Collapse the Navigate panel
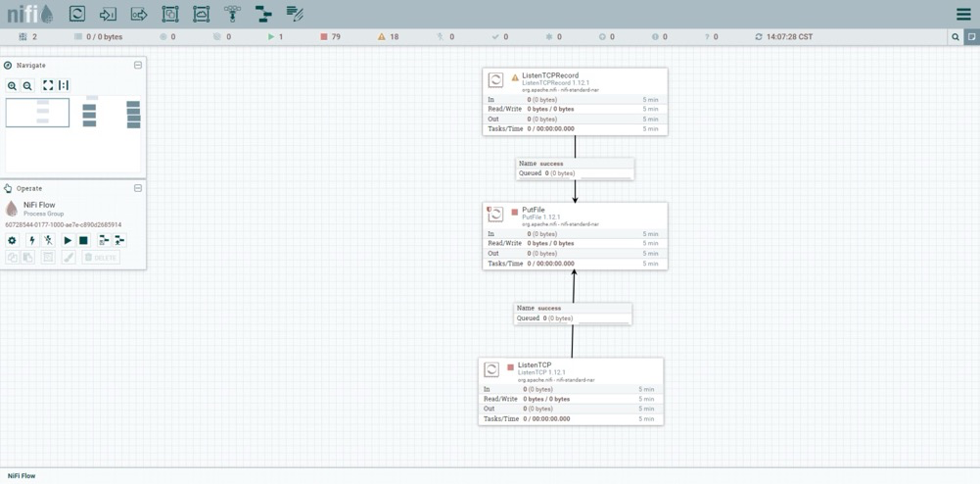Viewport: 980px width, 484px height. coord(138,65)
